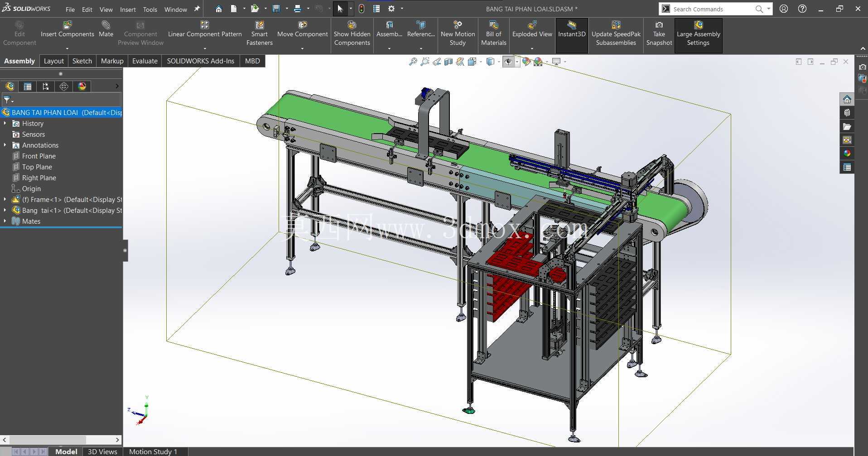Switch to the Motion Study 1 tab

[x=153, y=451]
